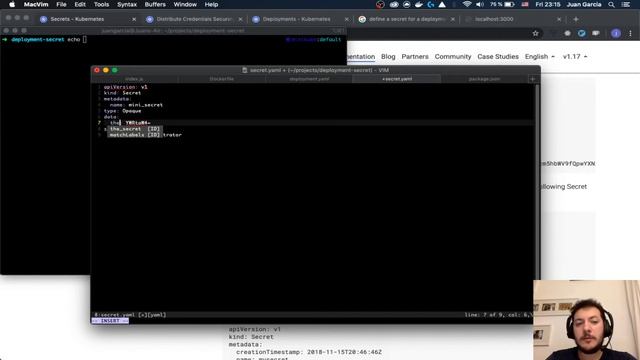Switch to Deployments - Kubernetes browser tab

pos(300,19)
